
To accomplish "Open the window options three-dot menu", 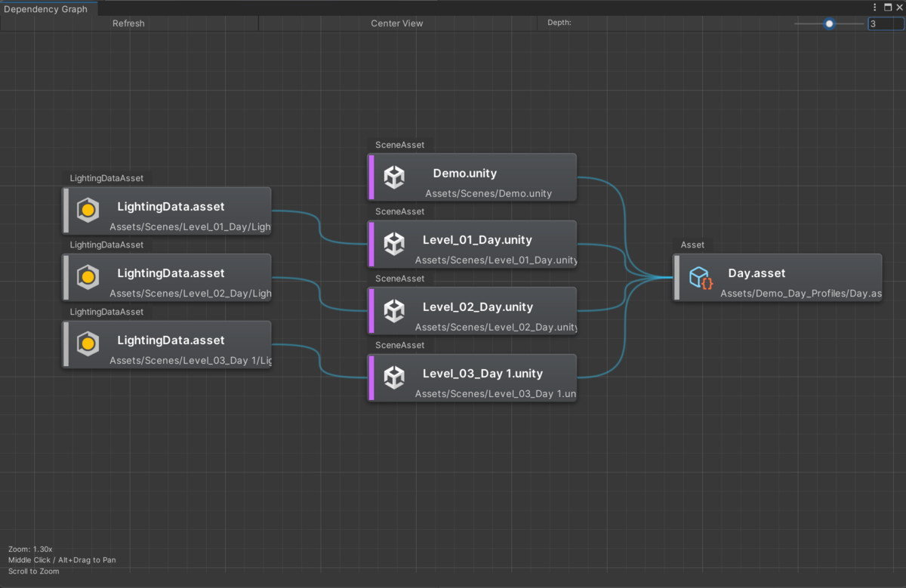I will click(874, 7).
